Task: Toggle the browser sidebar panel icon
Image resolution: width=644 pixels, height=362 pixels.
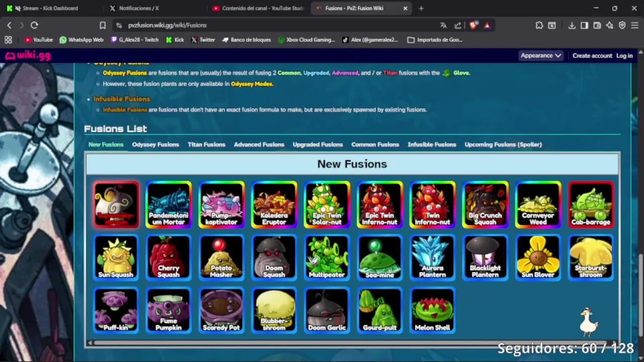Action: 584,25
